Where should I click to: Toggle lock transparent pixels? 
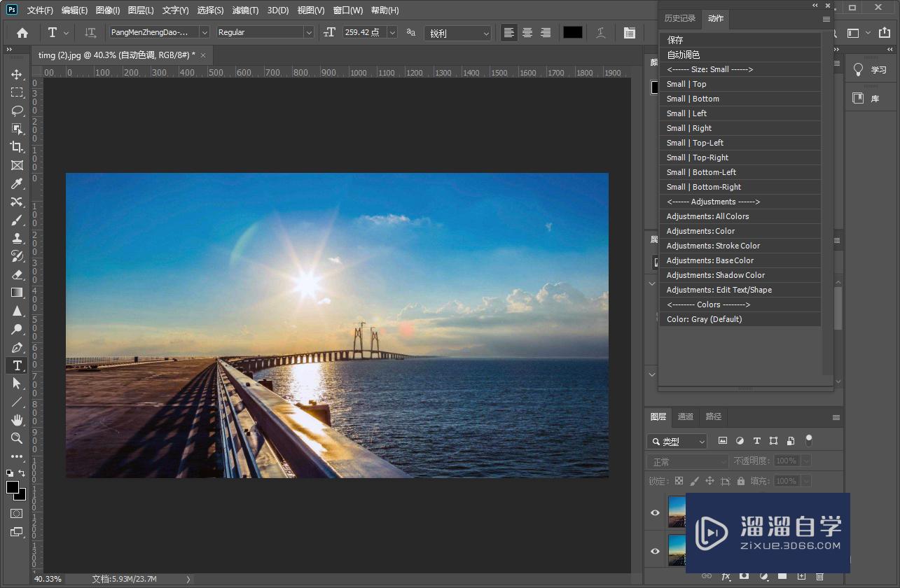click(679, 481)
